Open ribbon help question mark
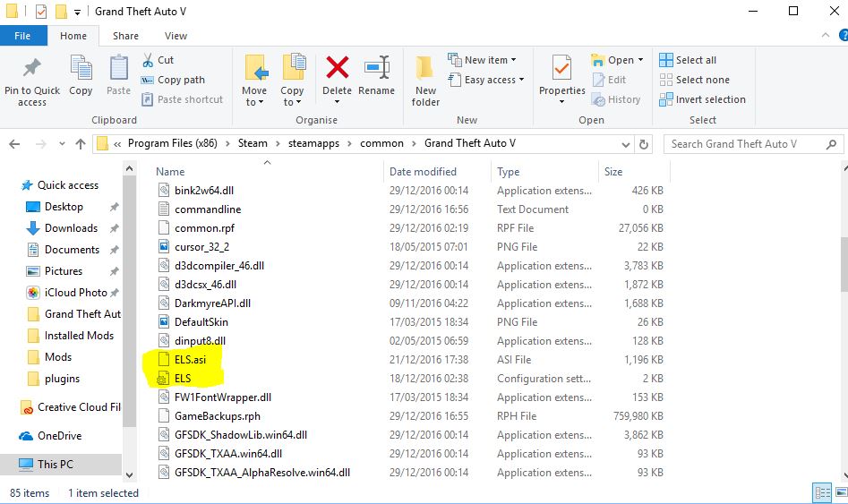848x504 pixels. (x=844, y=36)
